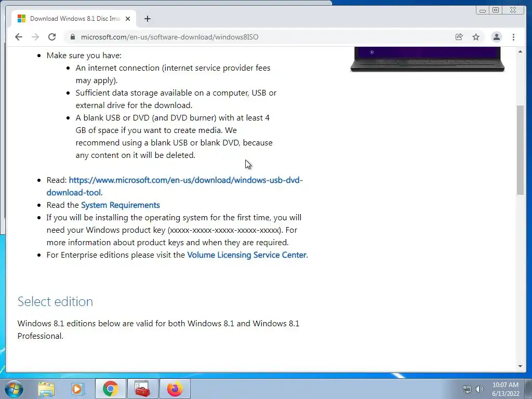Bookmark this page with the star icon

pos(476,37)
